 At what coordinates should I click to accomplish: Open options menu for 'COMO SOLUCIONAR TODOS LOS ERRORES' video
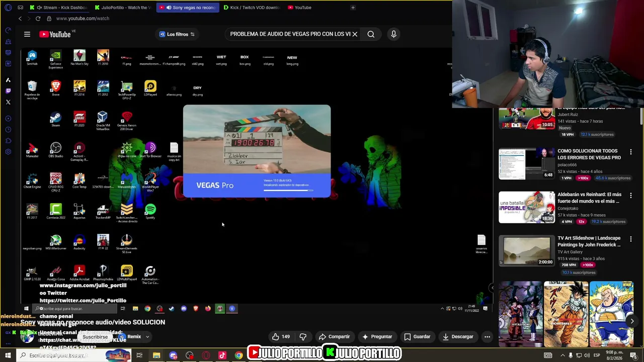[x=631, y=151]
